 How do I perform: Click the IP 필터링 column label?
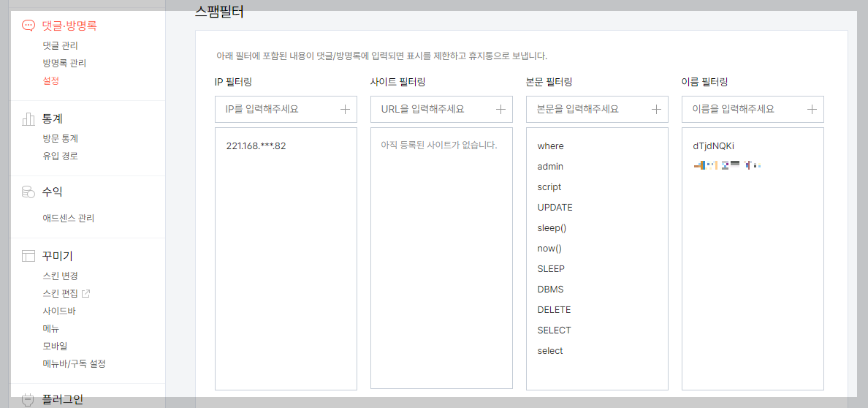tap(233, 82)
